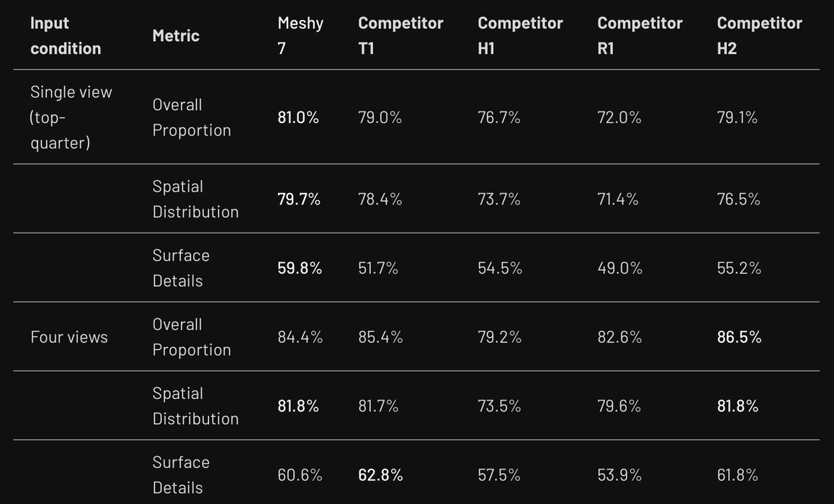Select the 'Single view (top-quarter)' cell
Screen dimensions: 834x504
[71, 117]
